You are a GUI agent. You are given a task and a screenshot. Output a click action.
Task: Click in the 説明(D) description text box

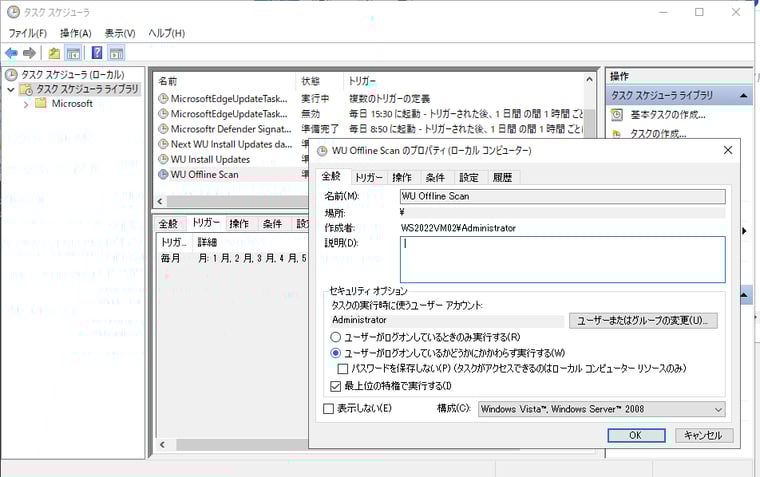point(562,259)
